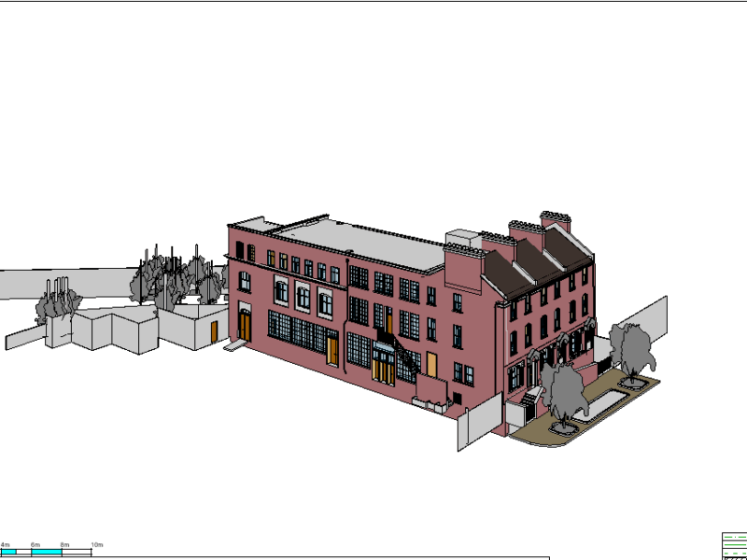Screen dimensions: 747x560
Task: Click the tallest chimney stack on the terrace roof
Action: click(x=555, y=220)
